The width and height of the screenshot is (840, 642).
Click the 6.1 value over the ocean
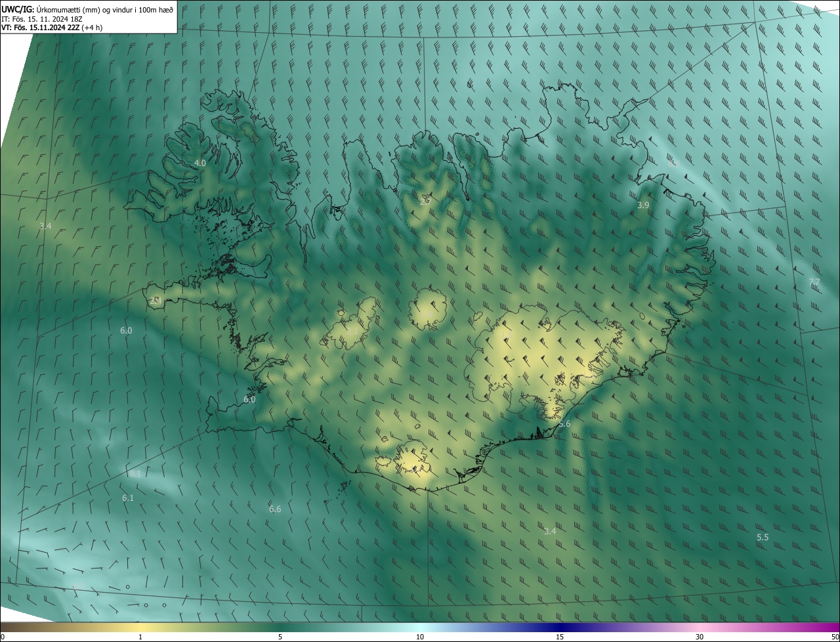pos(128,498)
